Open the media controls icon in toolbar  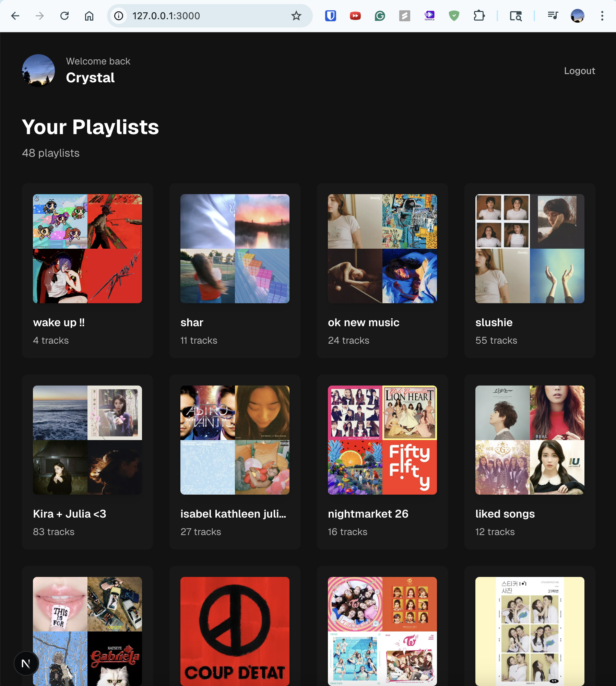553,16
